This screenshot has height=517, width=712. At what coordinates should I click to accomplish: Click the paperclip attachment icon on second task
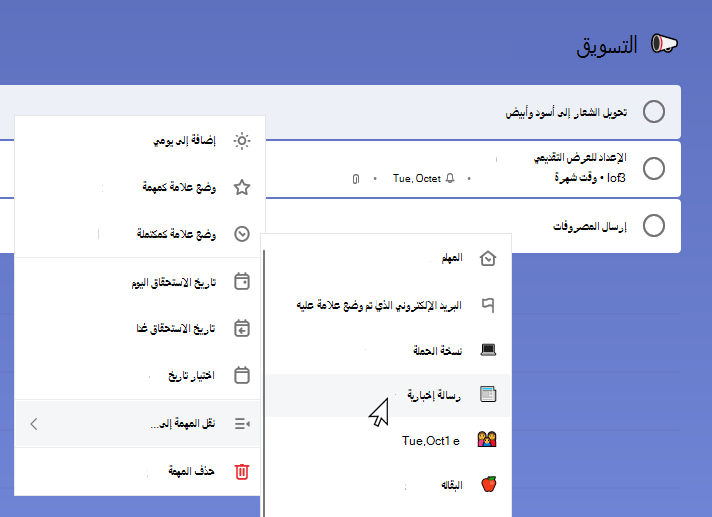point(356,179)
